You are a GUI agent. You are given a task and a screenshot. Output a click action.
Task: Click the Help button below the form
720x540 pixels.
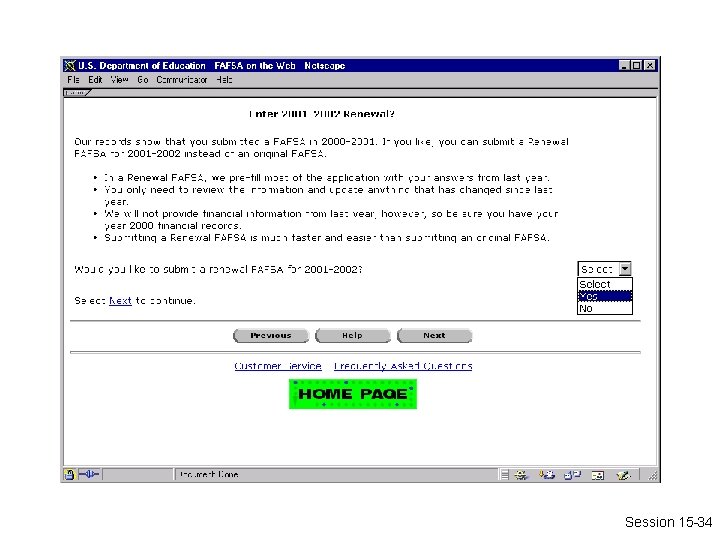coord(353,336)
